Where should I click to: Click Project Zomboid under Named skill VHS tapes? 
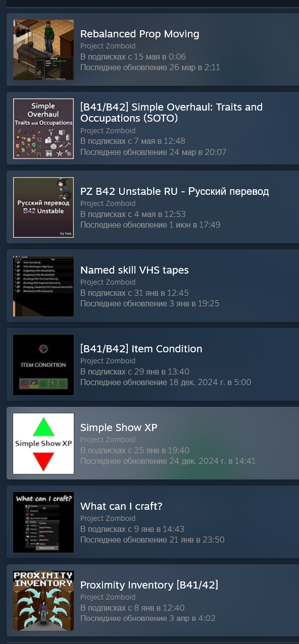(x=108, y=282)
